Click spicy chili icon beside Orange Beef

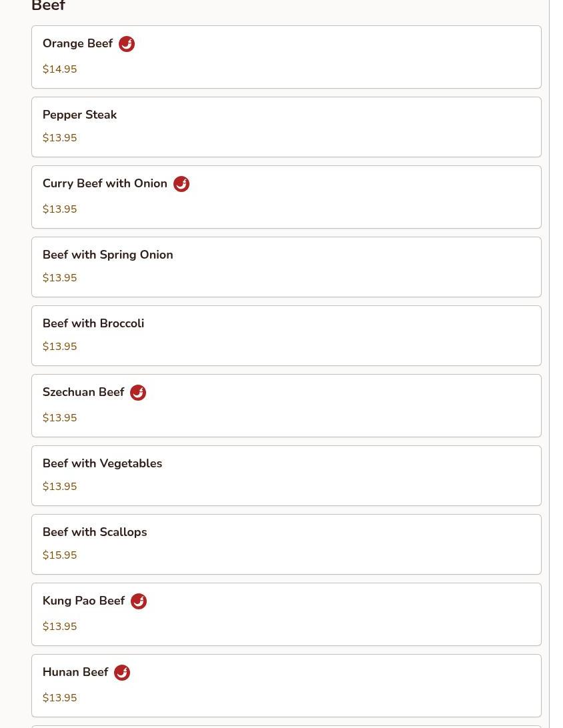tap(127, 44)
